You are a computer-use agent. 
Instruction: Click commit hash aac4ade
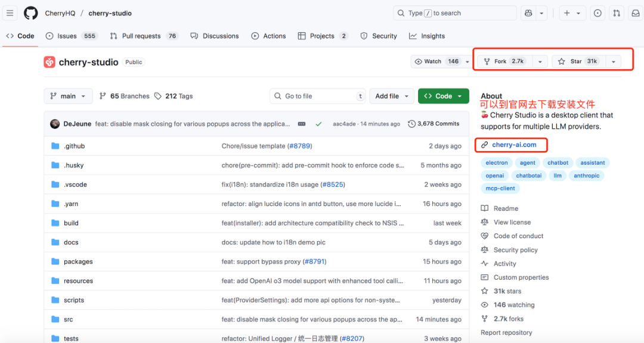344,123
